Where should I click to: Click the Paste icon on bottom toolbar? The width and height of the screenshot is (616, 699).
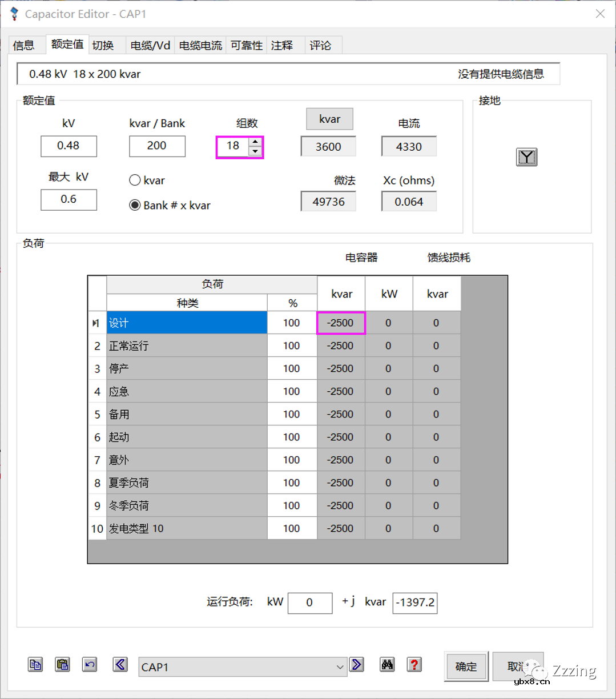[62, 664]
